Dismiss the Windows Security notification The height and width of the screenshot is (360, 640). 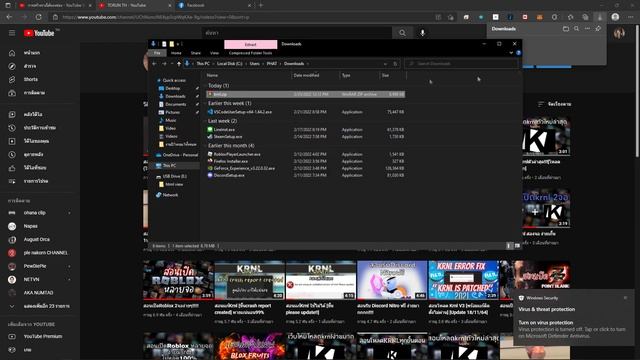click(x=625, y=298)
